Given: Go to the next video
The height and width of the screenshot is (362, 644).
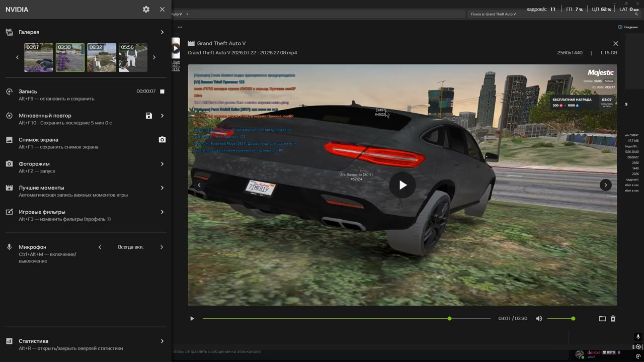Looking at the screenshot, I should point(605,185).
